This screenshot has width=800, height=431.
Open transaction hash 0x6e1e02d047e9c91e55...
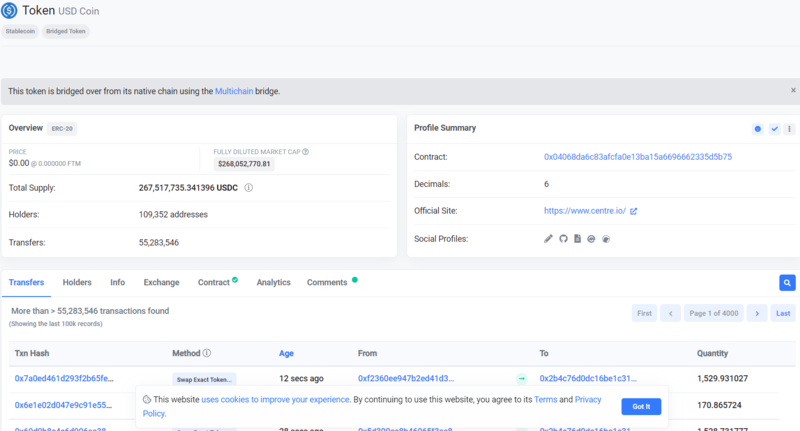(63, 405)
